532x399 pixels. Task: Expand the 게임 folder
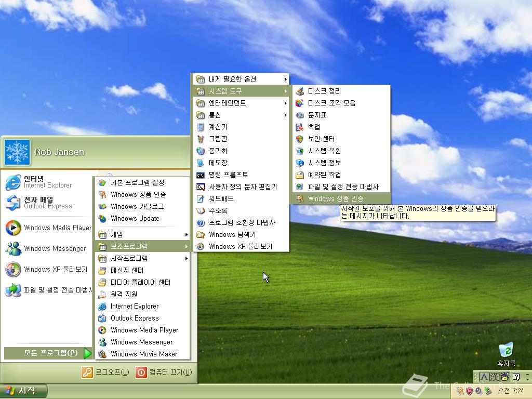tap(142, 234)
